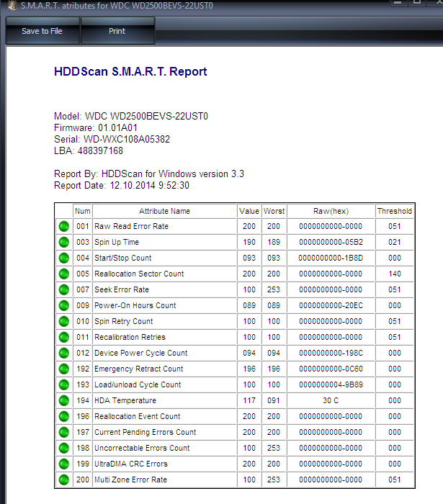The width and height of the screenshot is (443, 504).
Task: Click the Raw Read Error Rate attribute name
Action: coord(131,226)
